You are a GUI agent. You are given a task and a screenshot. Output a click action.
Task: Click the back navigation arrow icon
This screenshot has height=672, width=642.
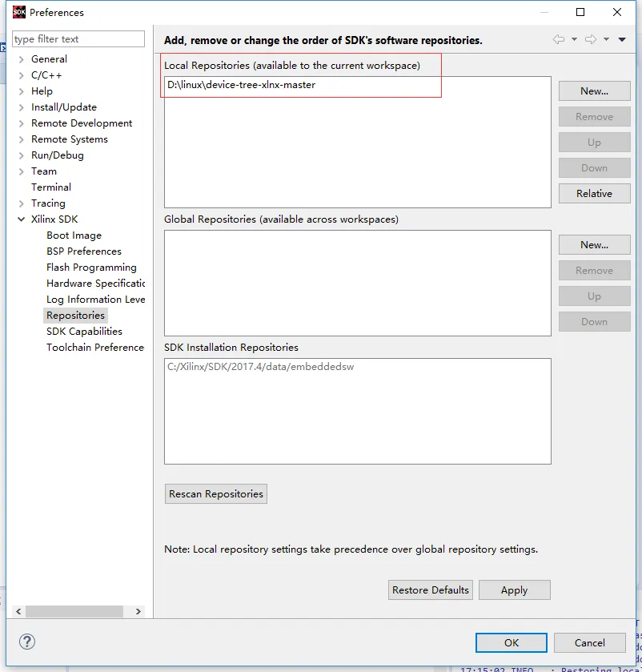(559, 39)
